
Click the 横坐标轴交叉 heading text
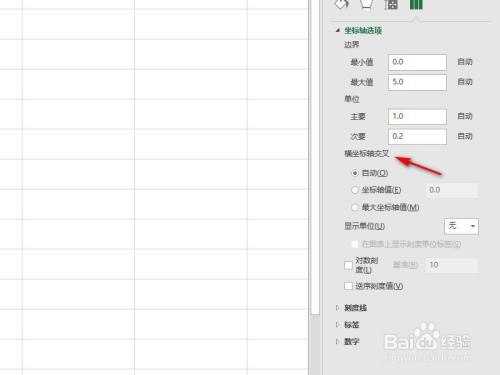tap(367, 154)
